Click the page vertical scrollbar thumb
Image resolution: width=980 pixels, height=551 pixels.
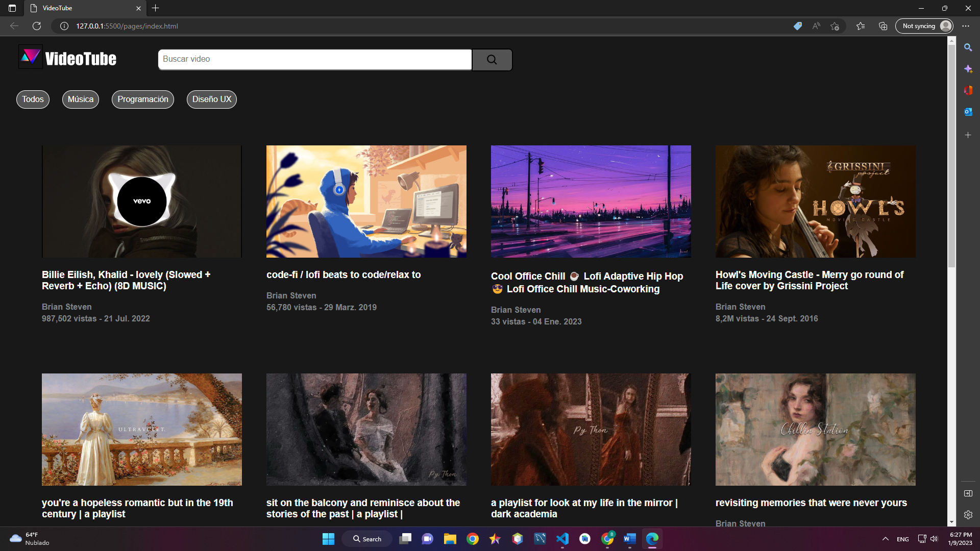click(951, 153)
